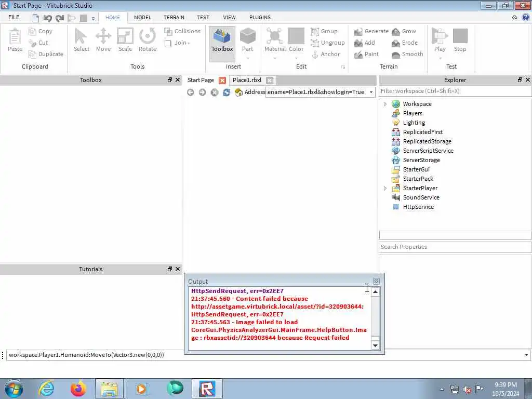The height and width of the screenshot is (399, 532).
Task: Tick the Join checkbox
Action: [x=168, y=43]
